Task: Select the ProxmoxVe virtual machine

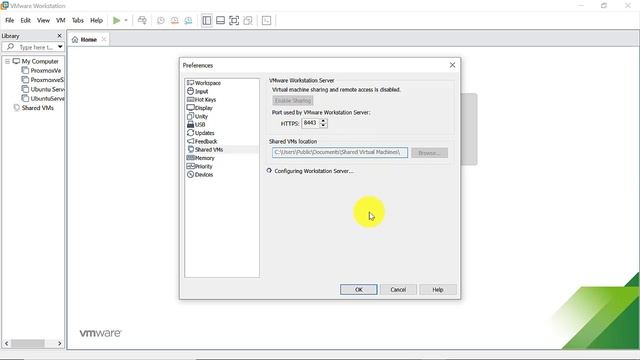Action: pos(46,71)
